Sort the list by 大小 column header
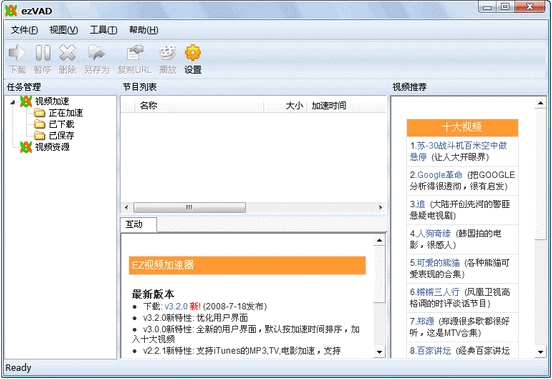This screenshot has height=379, width=552. [x=285, y=106]
